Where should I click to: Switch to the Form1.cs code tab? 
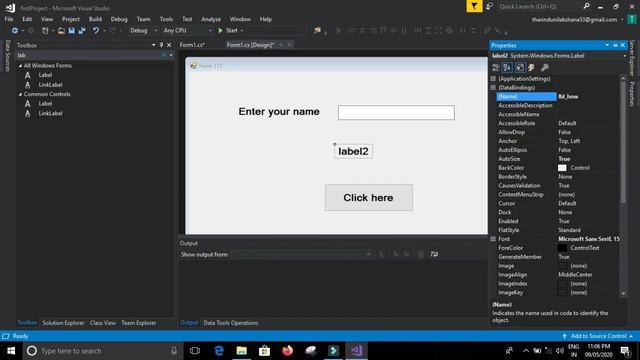click(x=192, y=45)
